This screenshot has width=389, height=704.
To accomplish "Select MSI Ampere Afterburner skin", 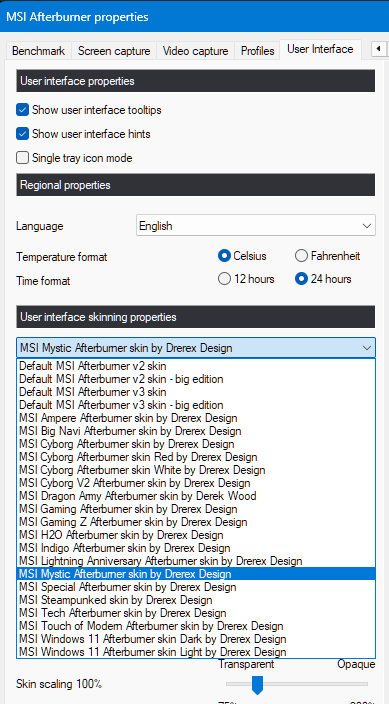I will click(196, 418).
